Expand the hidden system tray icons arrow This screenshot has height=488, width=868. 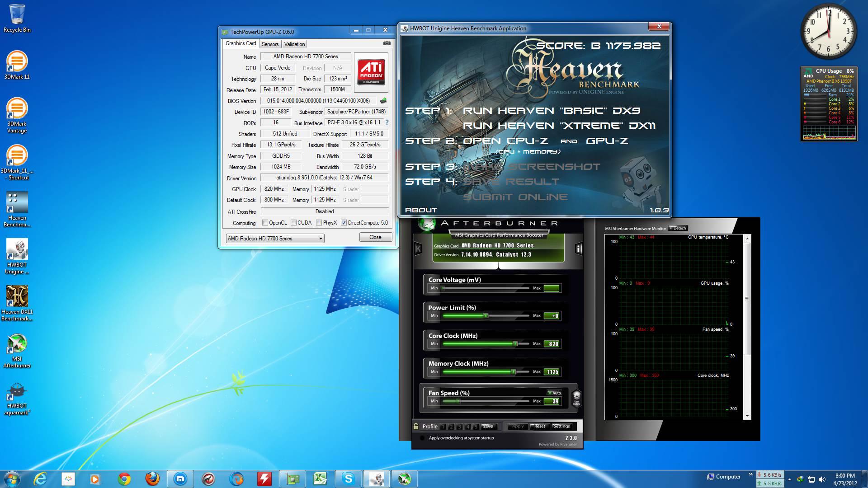790,479
